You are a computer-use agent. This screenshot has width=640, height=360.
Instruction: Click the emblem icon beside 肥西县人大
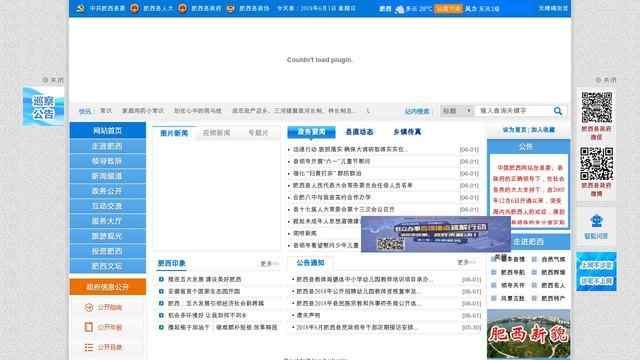tap(134, 8)
